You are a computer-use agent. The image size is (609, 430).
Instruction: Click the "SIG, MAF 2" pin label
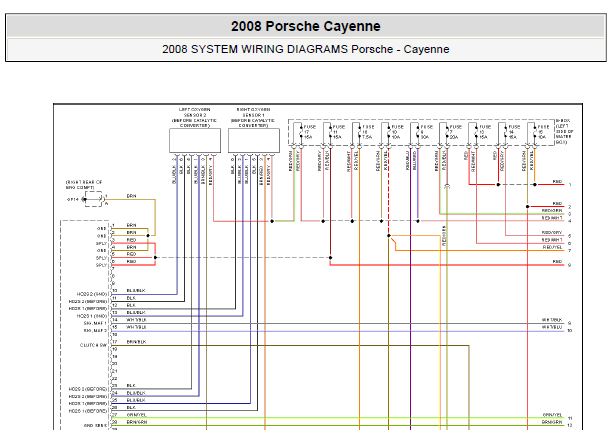(95, 331)
